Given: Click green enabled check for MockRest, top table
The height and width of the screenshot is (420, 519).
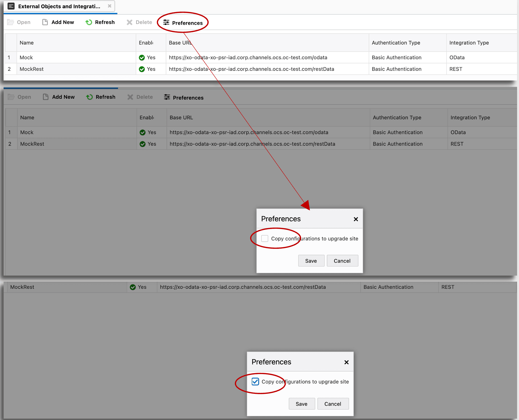Looking at the screenshot, I should point(142,69).
